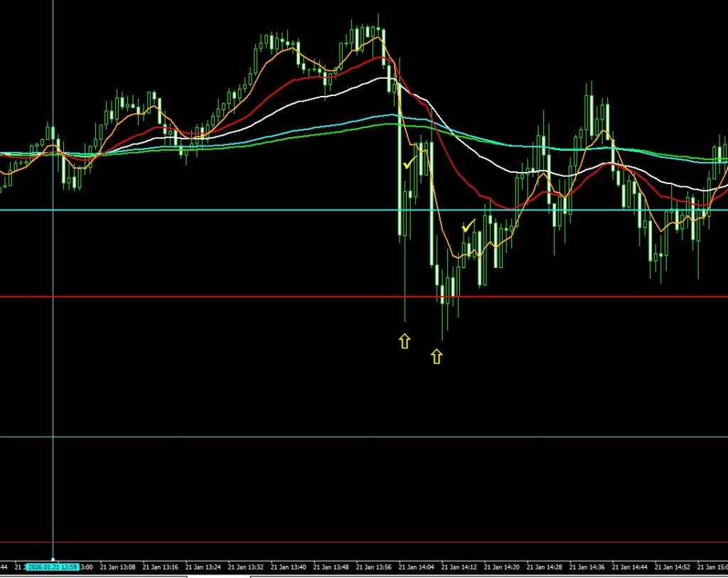
Task: Click the 21 Jan 13:16 time label
Action: [x=160, y=567]
